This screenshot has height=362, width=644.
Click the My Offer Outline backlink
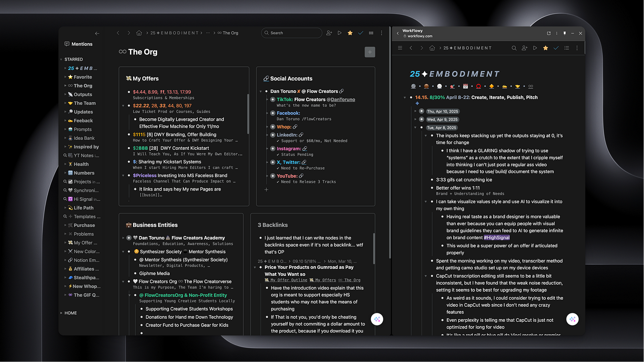[x=286, y=280]
